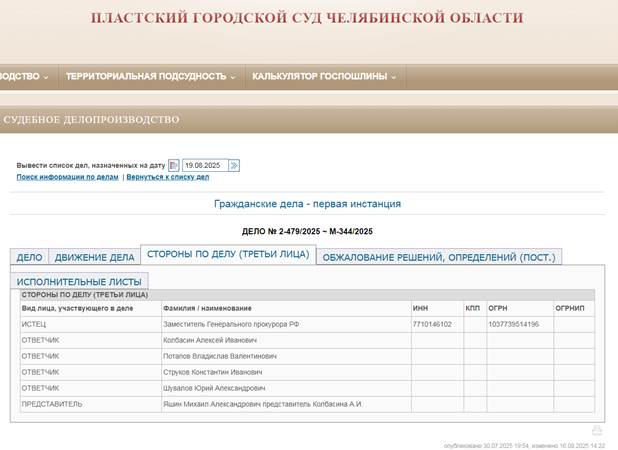Switch to ДВИЖЕНИЕ ДЕЛА tab
The image size is (618, 450).
(x=95, y=257)
